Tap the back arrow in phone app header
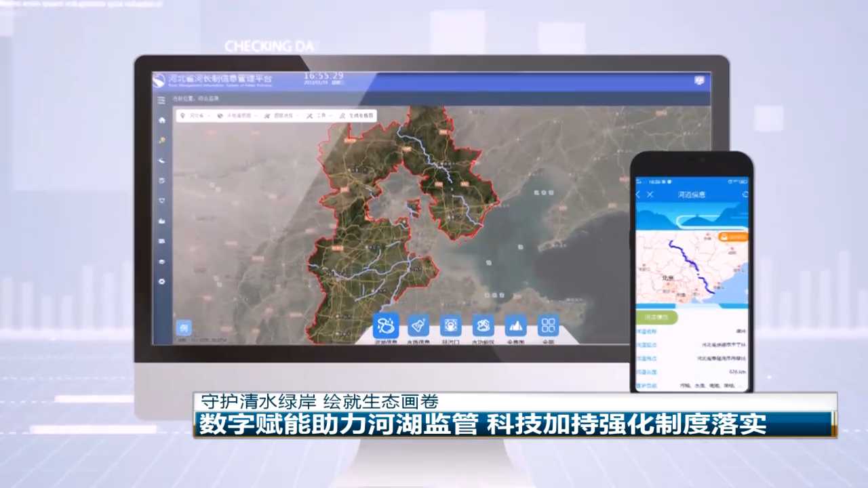Screen dimensions: 868x488 point(638,195)
